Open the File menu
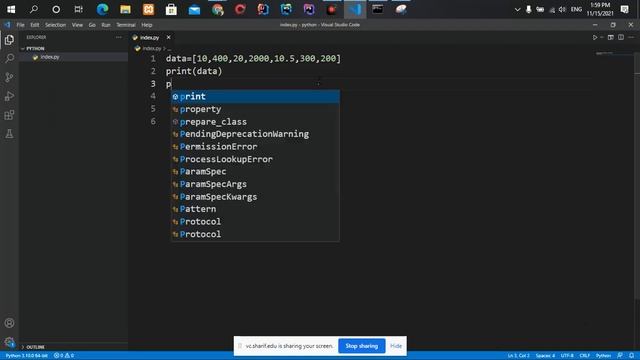640x360 pixels. point(20,25)
